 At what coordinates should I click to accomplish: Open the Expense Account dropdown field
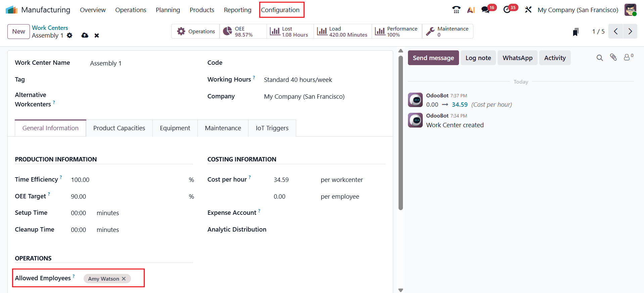pos(329,213)
